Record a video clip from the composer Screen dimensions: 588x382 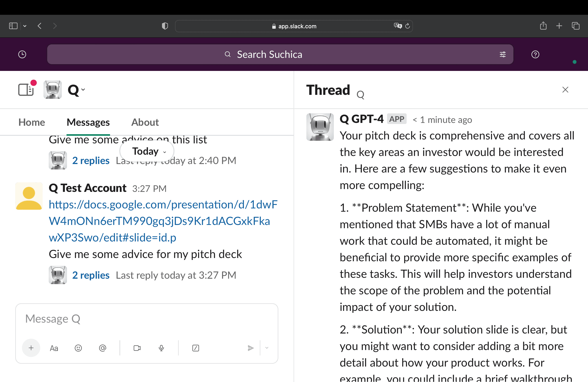137,348
